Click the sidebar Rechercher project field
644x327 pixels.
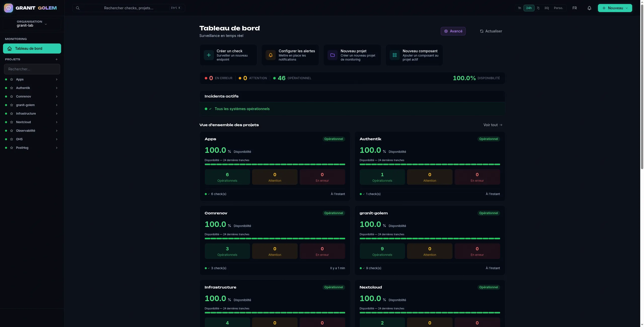pos(32,69)
